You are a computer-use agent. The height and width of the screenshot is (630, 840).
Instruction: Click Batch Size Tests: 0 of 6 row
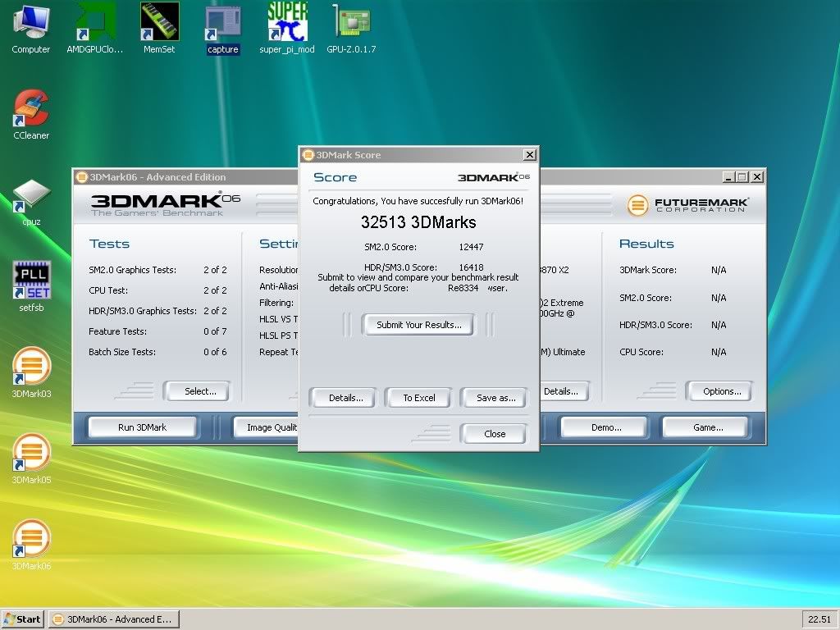click(157, 352)
